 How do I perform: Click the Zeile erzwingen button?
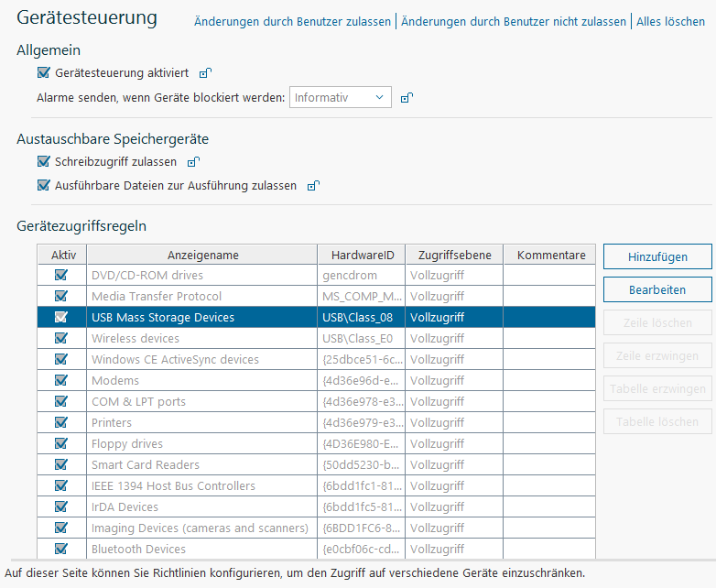coord(657,355)
